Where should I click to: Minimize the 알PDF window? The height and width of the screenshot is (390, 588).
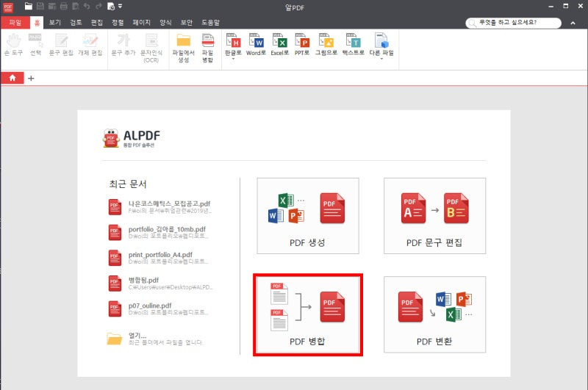pos(551,6)
